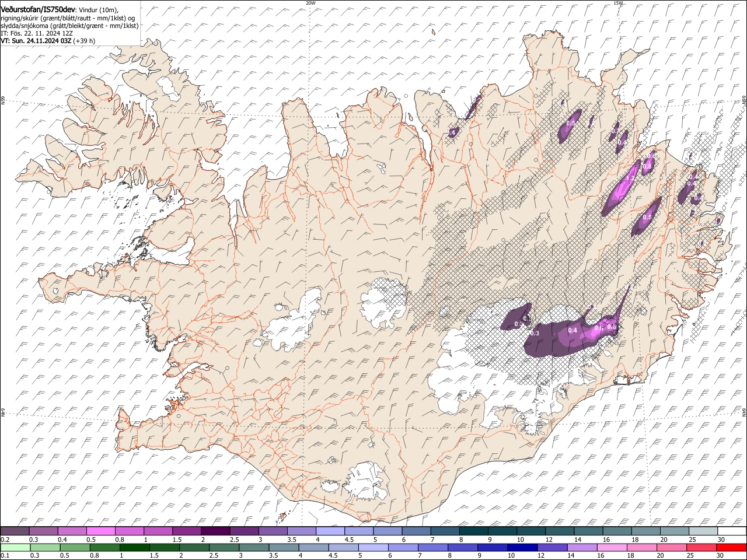Pick the upper legend swatch starting at 0.2
This screenshot has height=560, width=747.
(15, 531)
